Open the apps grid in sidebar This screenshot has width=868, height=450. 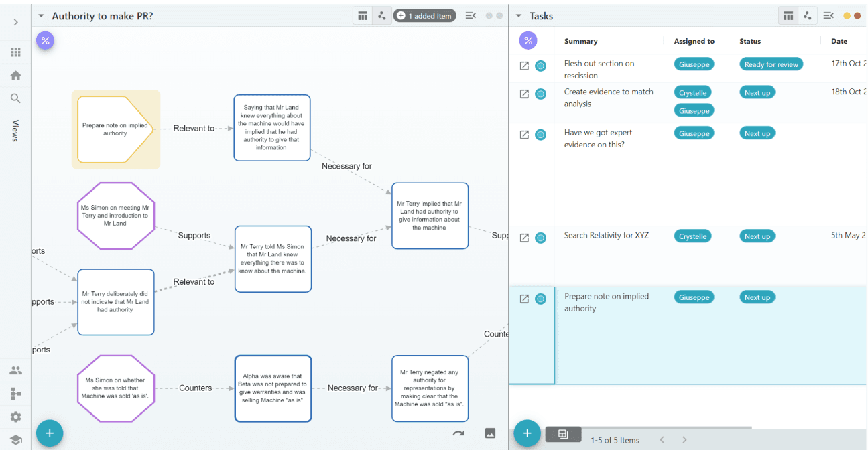15,52
